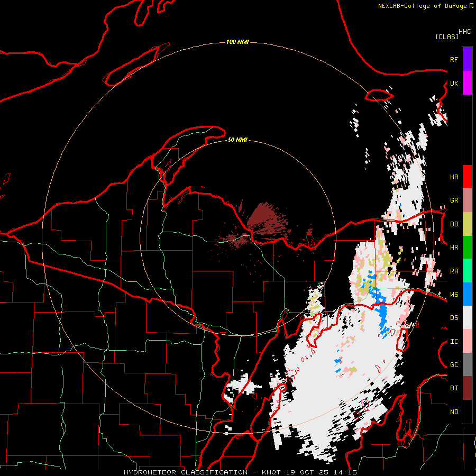The width and height of the screenshot is (476, 476).
Task: Click the "RF" legend label
Action: pos(454,60)
